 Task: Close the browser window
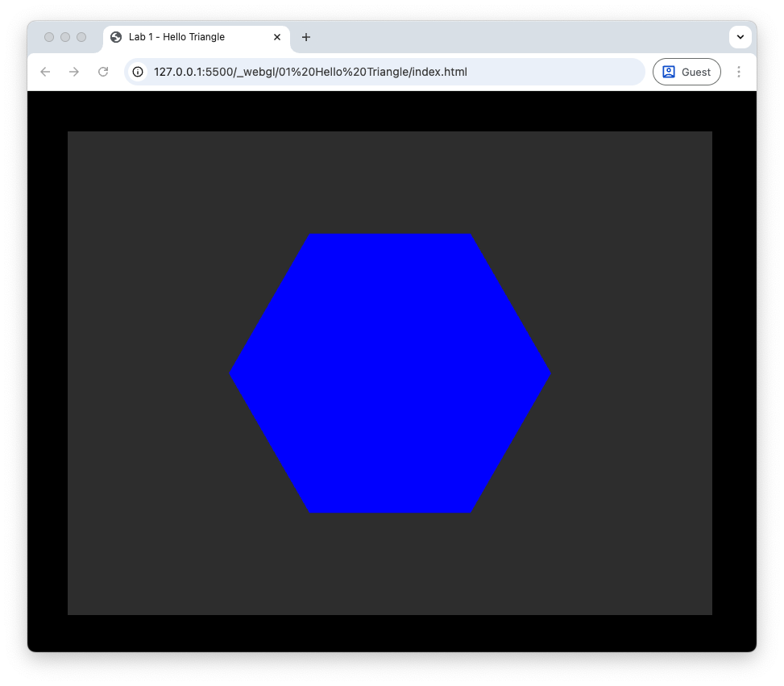tap(49, 37)
